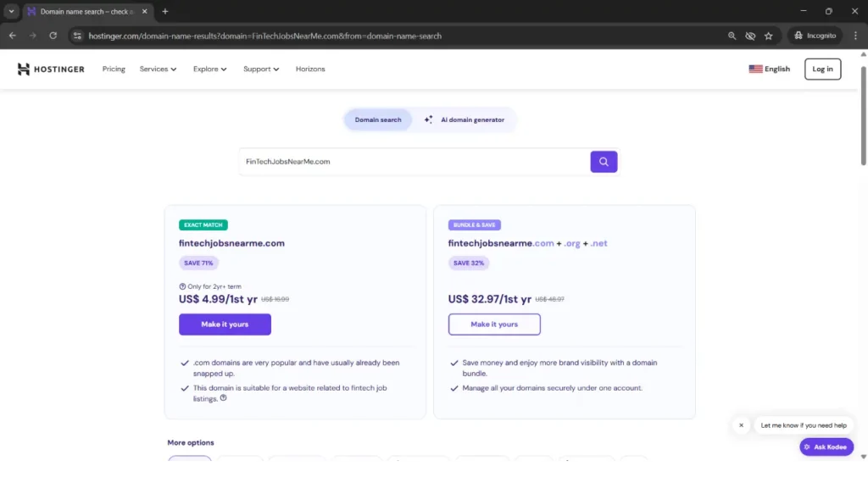Switch to AI domain generator tab
This screenshot has width=868, height=488.
point(465,119)
